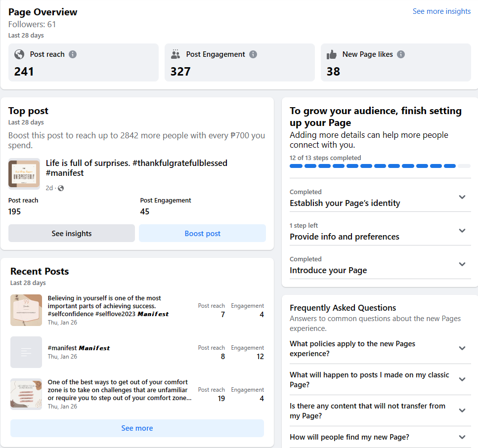Click the See insights button
The width and height of the screenshot is (478, 448).
pyautogui.click(x=72, y=233)
